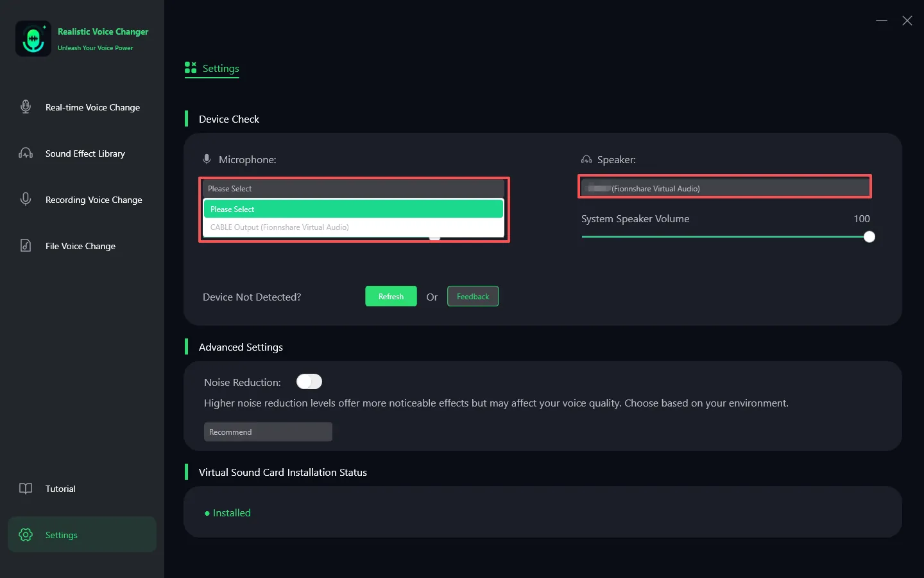The width and height of the screenshot is (924, 578).
Task: Open the Microphone Please Select dropdown
Action: point(353,189)
